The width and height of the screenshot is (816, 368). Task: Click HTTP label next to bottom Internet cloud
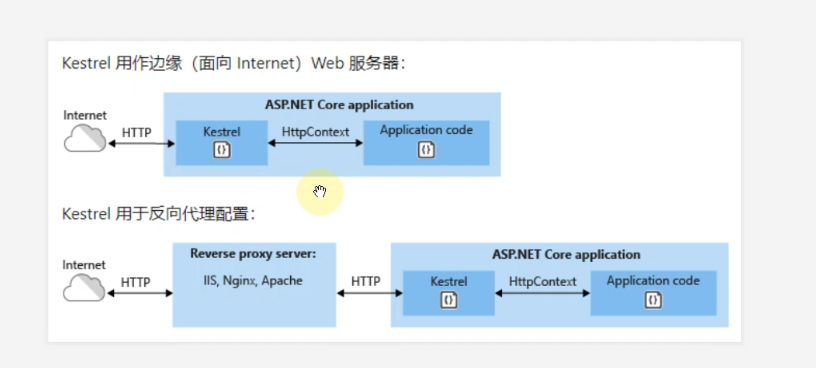135,283
